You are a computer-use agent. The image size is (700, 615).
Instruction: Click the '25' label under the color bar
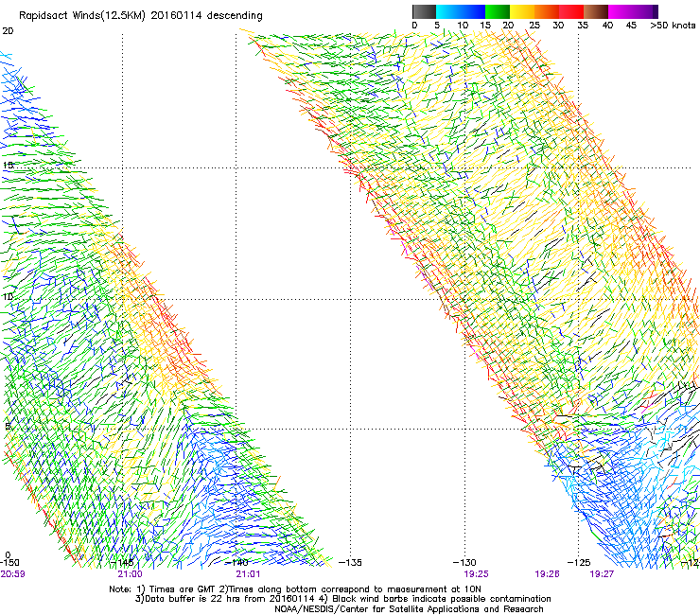pyautogui.click(x=534, y=26)
